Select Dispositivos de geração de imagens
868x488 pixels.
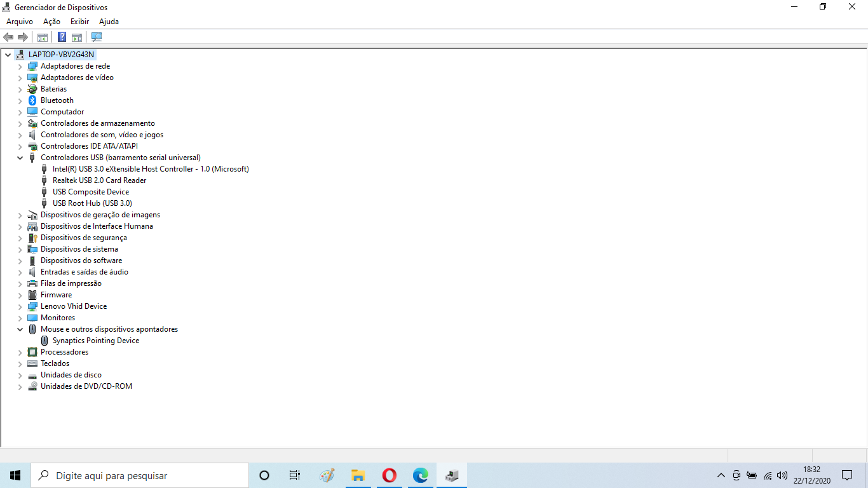(100, 215)
